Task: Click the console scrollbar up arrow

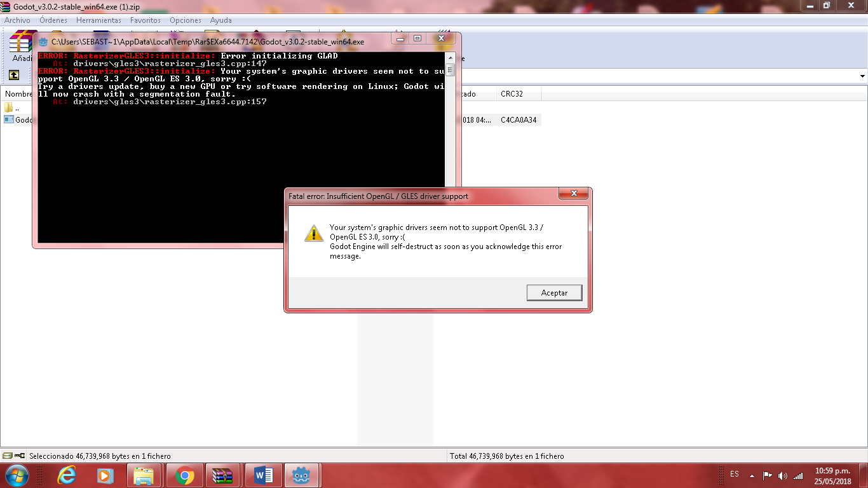Action: click(450, 57)
